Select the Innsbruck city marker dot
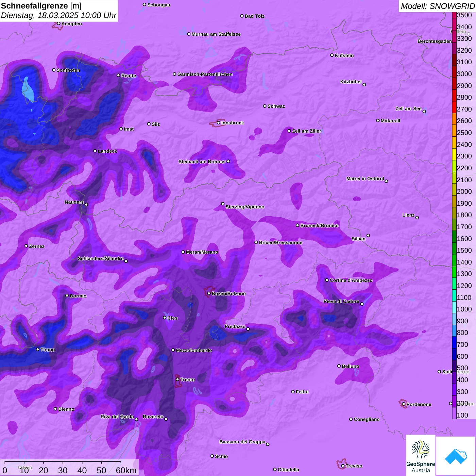This screenshot has height=476, width=476. tap(218, 123)
